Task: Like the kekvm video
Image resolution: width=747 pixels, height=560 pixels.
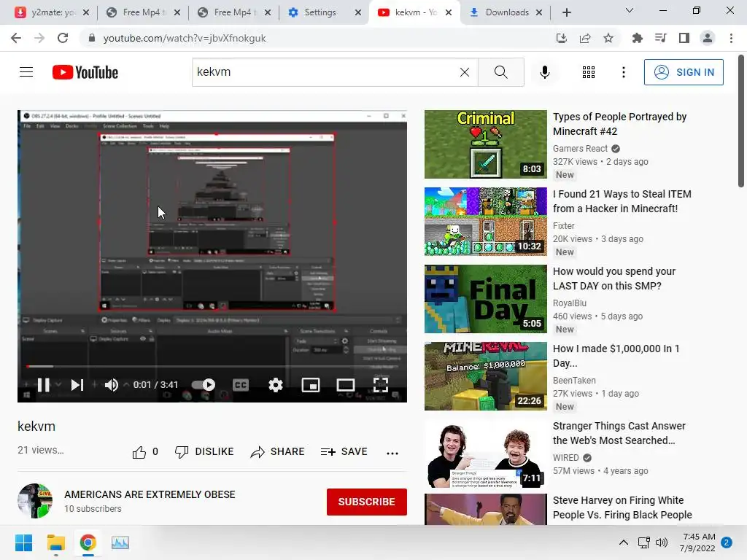Action: tap(145, 452)
